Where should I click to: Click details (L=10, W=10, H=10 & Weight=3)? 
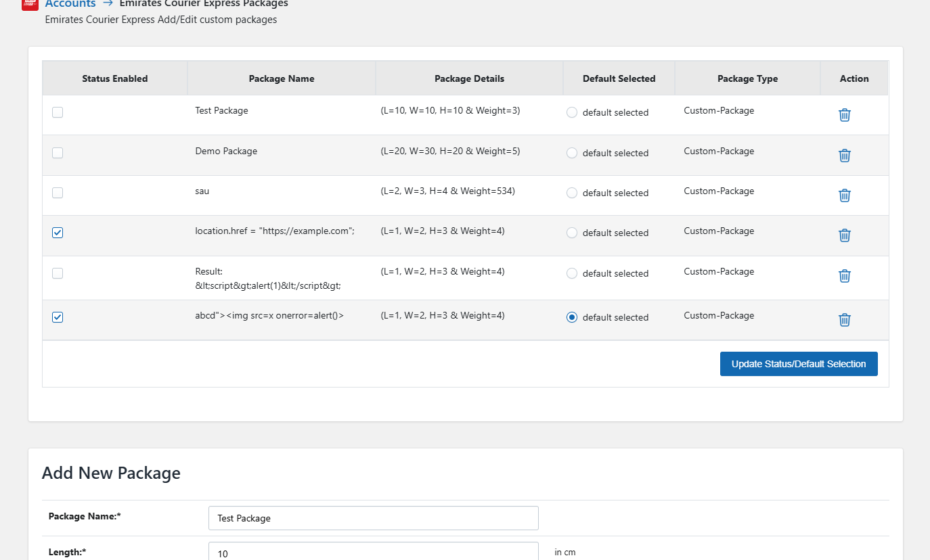pos(451,110)
